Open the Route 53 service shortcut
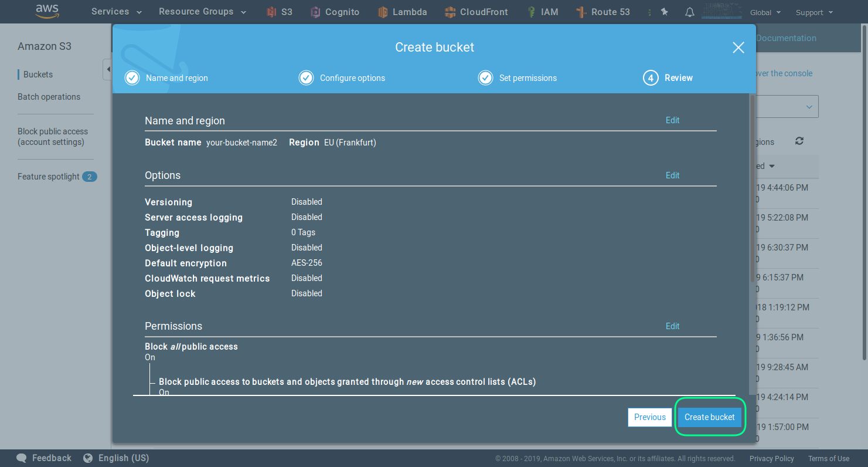 (603, 12)
